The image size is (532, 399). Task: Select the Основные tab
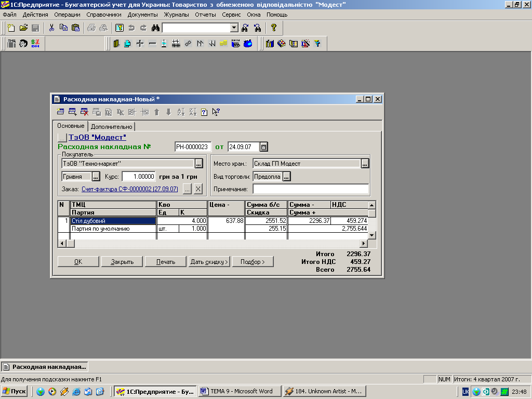(71, 126)
